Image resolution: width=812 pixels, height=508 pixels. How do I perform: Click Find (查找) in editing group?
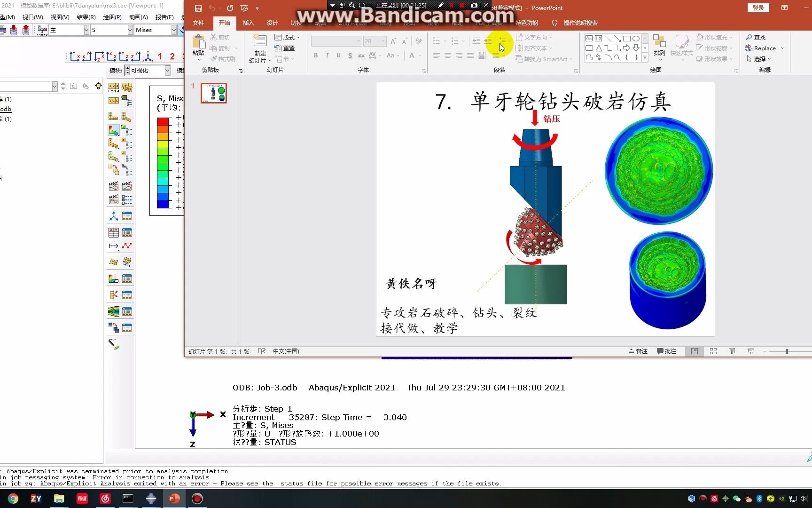pos(756,37)
